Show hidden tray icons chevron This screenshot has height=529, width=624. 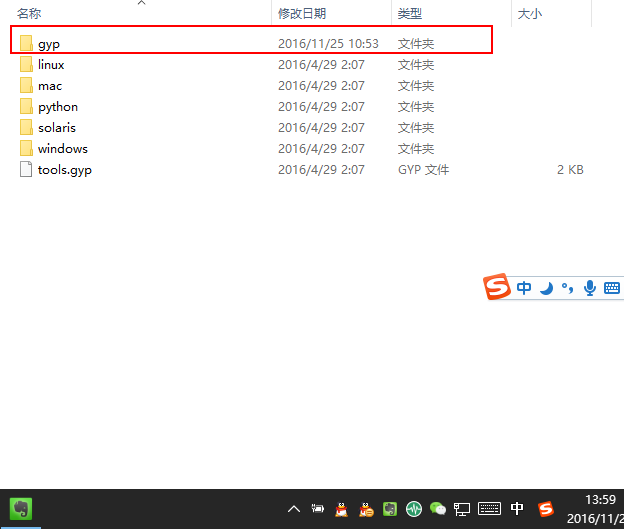tap(294, 509)
